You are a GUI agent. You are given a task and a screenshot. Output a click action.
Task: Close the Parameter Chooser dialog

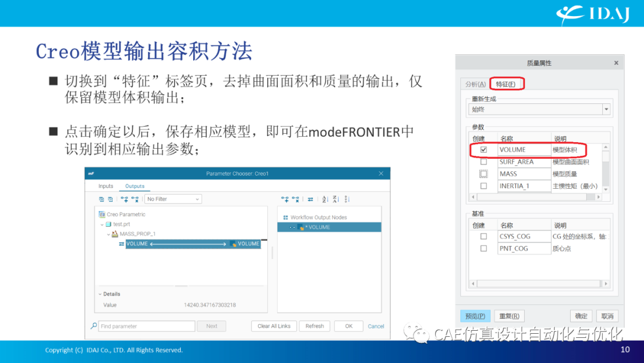click(x=381, y=174)
